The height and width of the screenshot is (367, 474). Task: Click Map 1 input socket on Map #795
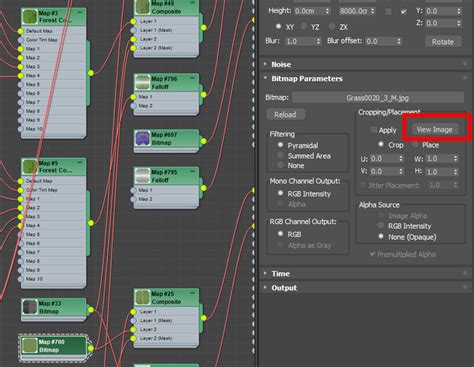click(x=133, y=190)
